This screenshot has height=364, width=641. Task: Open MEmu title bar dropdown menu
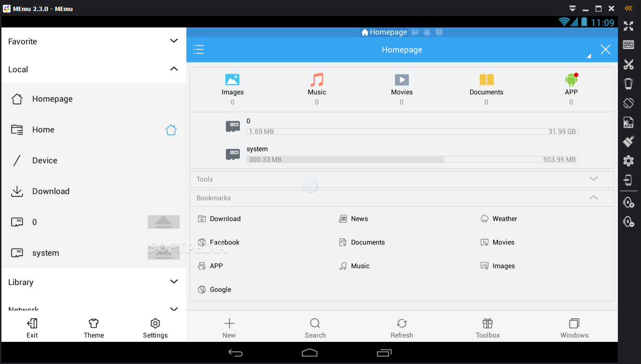click(573, 9)
